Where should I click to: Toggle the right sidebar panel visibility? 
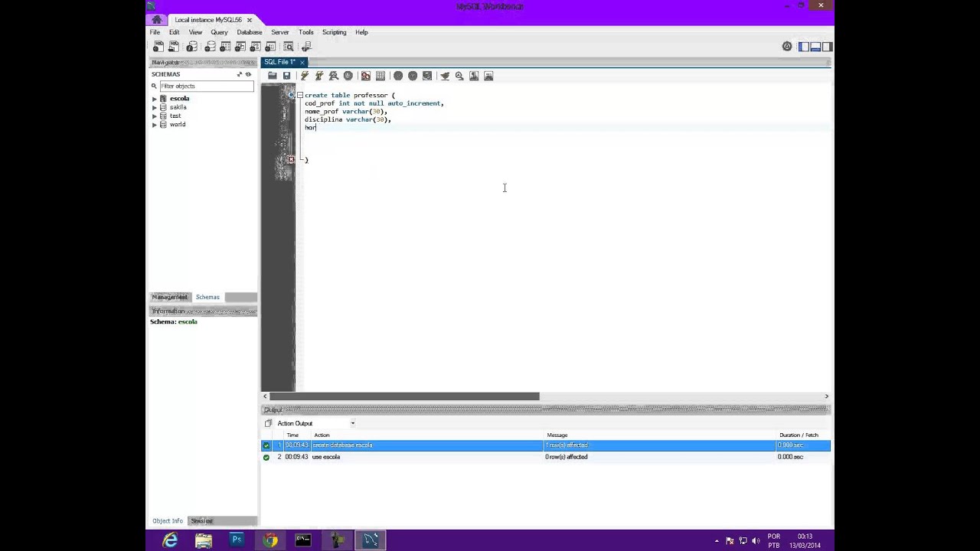click(828, 47)
